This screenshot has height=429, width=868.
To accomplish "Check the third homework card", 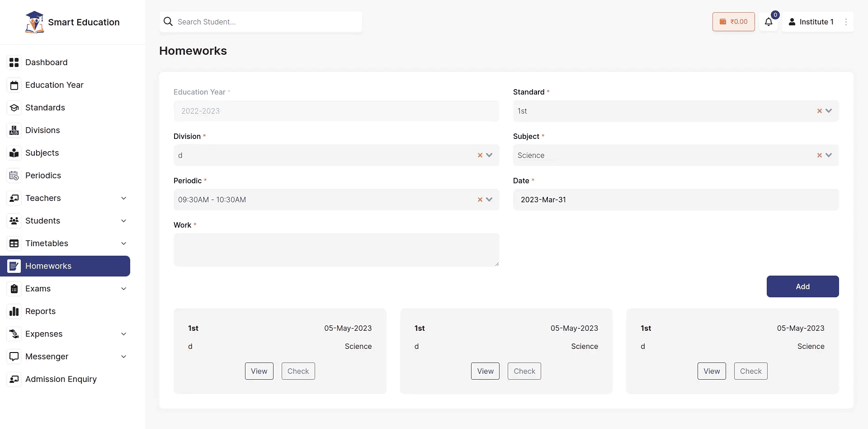I will (x=750, y=371).
